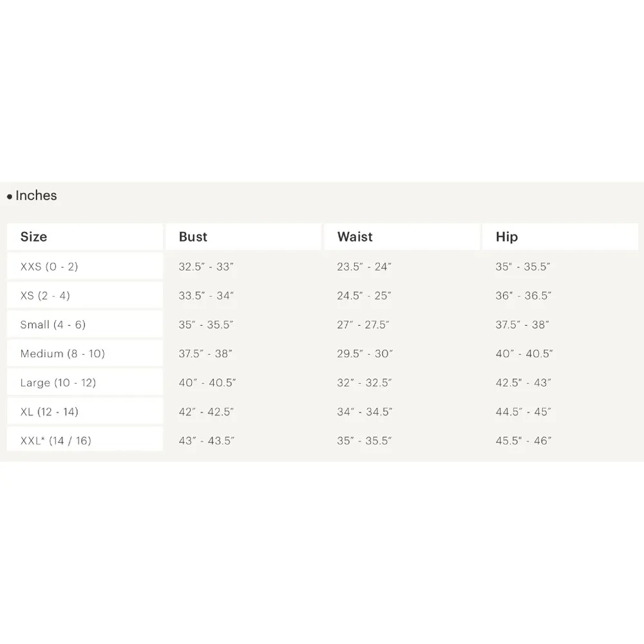Click the Hip column header

point(507,237)
